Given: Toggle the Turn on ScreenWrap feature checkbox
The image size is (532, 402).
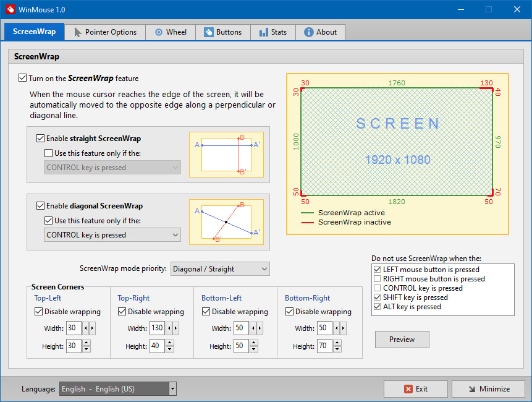Looking at the screenshot, I should (x=22, y=78).
